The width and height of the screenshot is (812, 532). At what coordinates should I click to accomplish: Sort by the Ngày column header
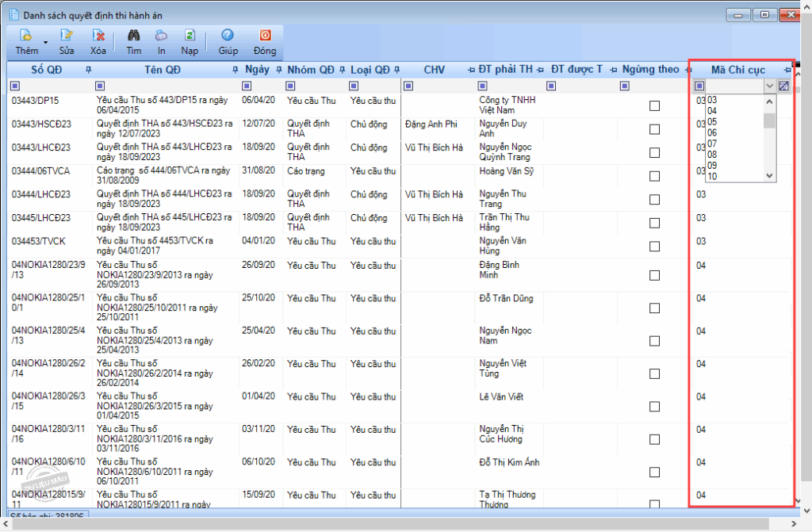257,70
